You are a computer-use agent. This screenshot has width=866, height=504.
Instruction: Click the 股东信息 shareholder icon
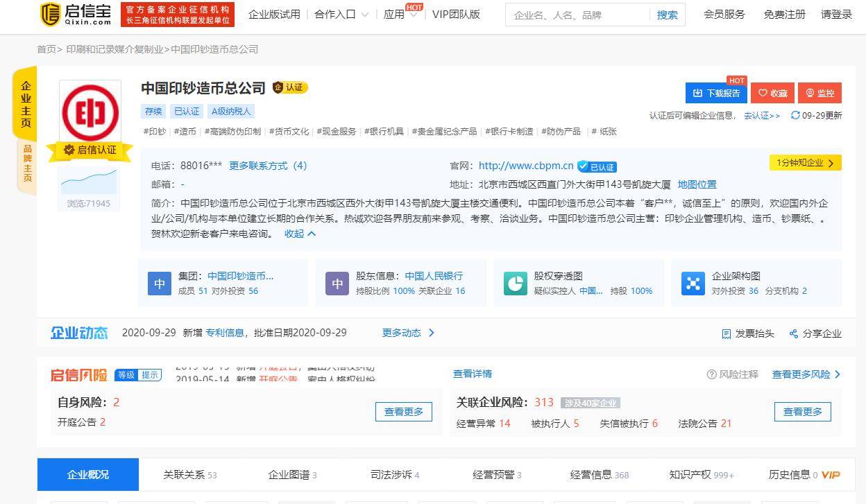pos(337,283)
